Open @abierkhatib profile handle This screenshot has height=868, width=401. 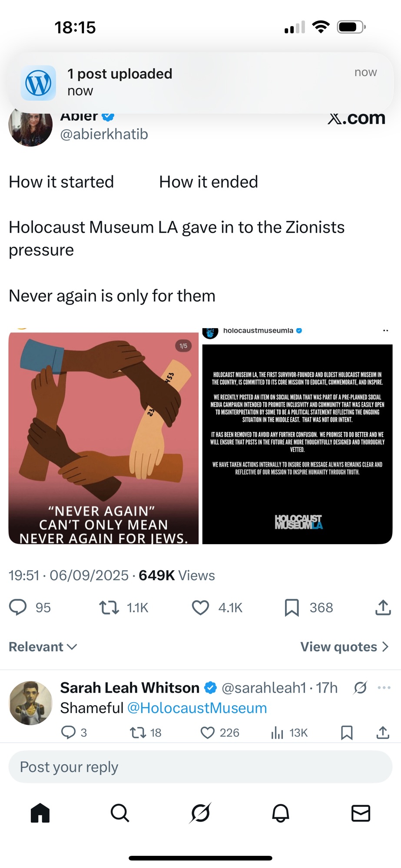point(104,134)
